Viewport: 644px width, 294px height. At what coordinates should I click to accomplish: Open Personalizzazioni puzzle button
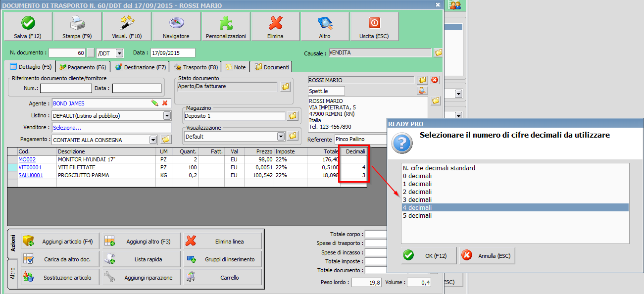(226, 26)
